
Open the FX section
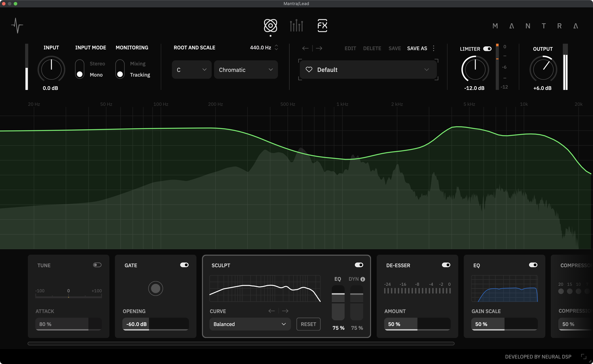click(x=322, y=25)
